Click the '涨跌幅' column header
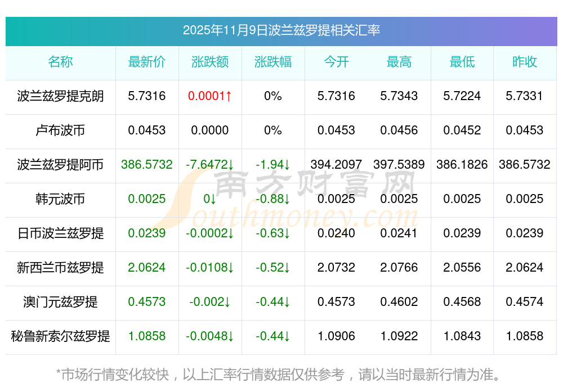 pyautogui.click(x=273, y=62)
